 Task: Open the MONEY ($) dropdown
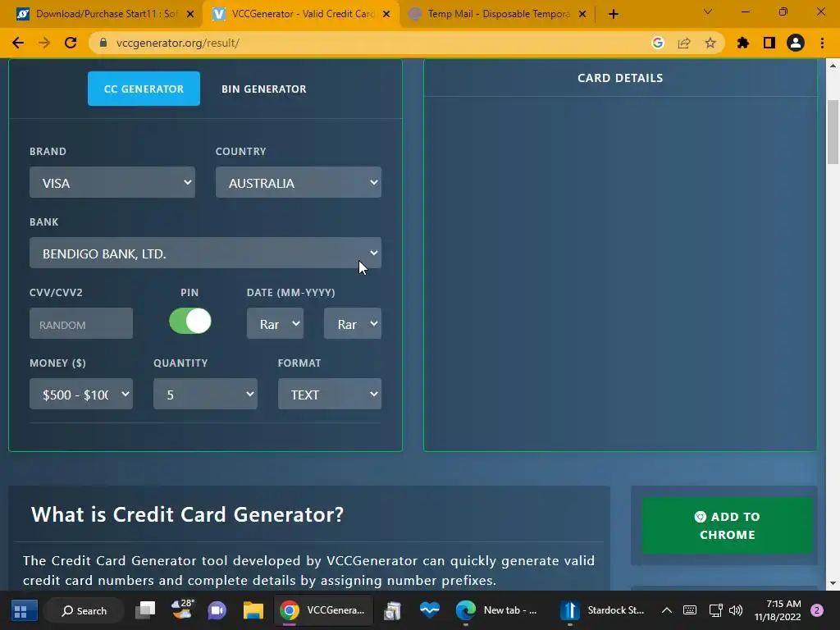81,395
